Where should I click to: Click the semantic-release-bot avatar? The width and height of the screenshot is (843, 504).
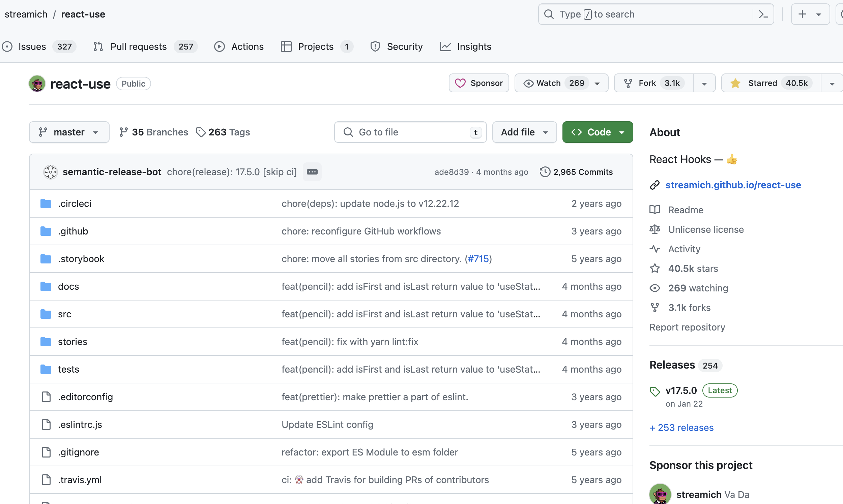(x=50, y=172)
